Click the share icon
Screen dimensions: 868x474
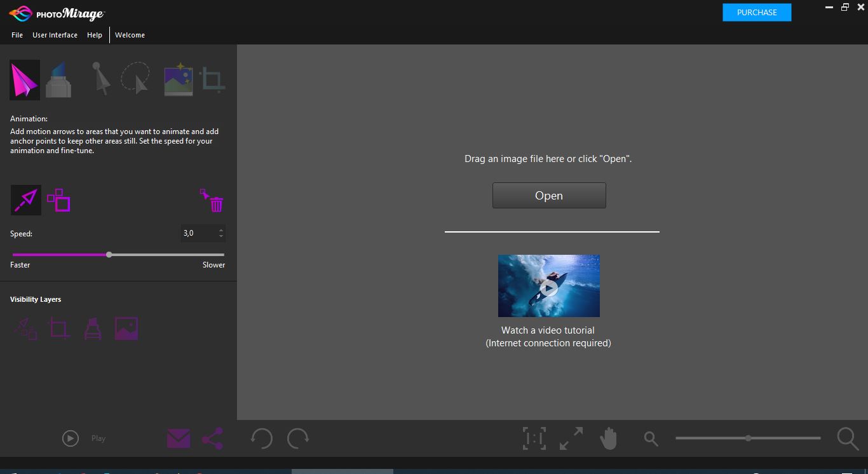point(212,438)
